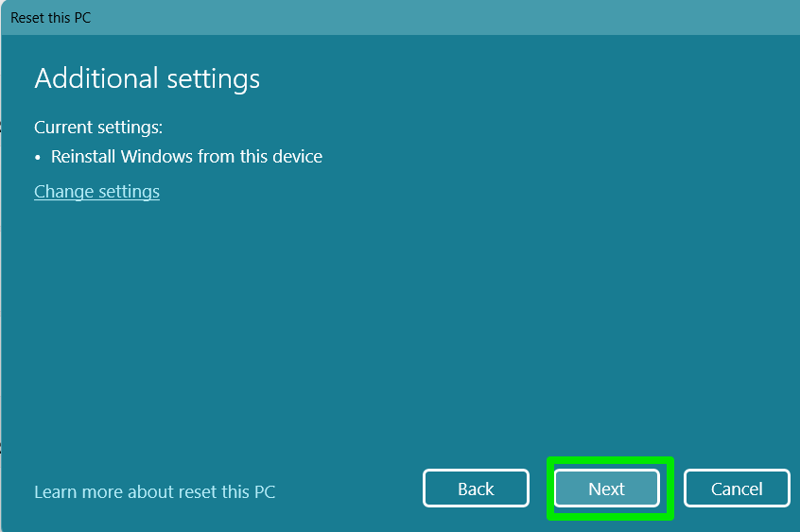Screen dimensions: 800x532
Task: Click the Next button
Action: pos(606,489)
